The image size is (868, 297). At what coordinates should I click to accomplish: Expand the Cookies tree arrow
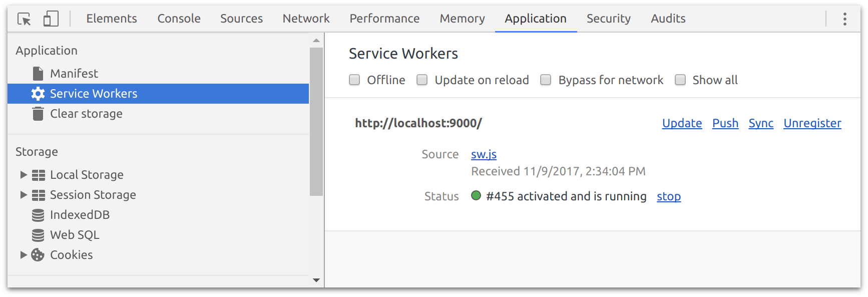tap(23, 255)
